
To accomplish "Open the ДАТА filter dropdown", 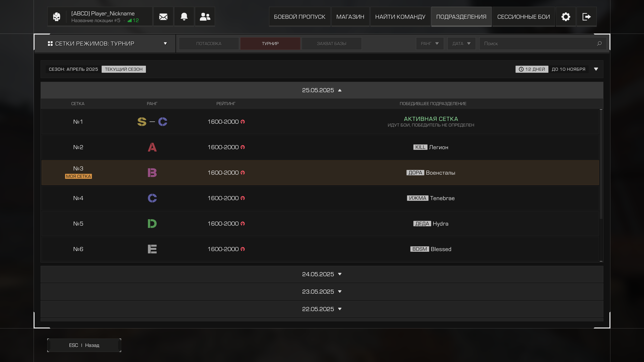I will pos(461,44).
